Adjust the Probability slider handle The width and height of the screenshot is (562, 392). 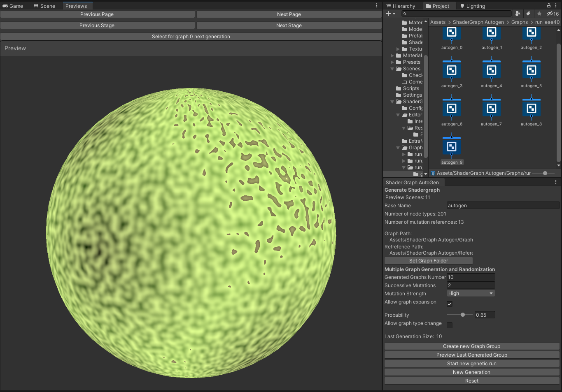pyautogui.click(x=463, y=315)
